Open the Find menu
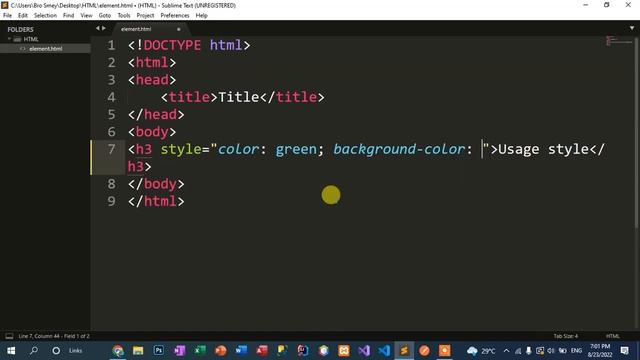Viewport: 640px width, 360px height. click(69, 16)
